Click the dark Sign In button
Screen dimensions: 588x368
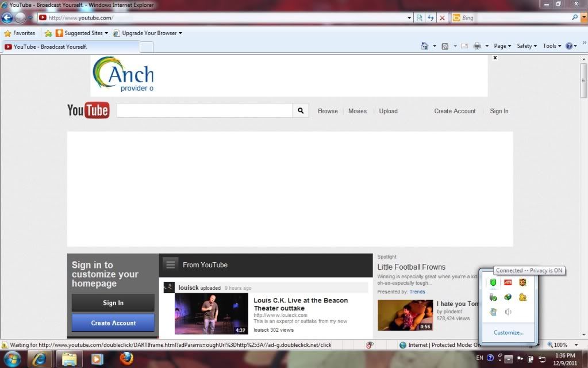[x=113, y=302]
